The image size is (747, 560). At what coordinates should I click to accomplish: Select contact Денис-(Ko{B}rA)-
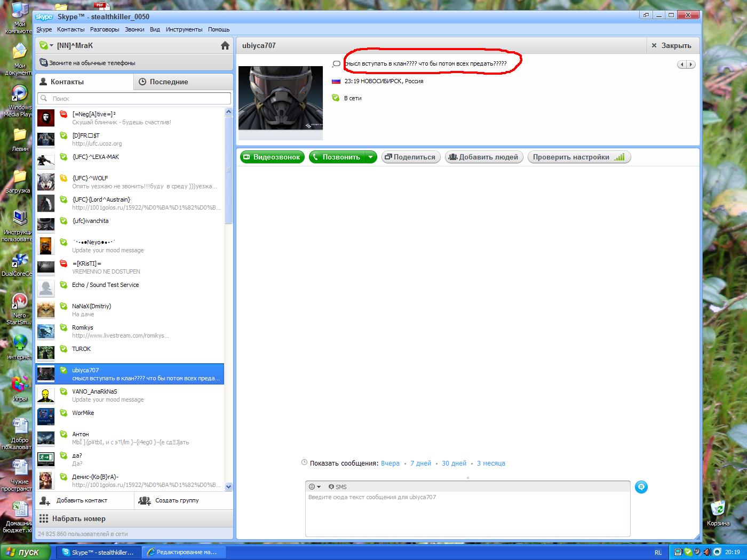130,480
